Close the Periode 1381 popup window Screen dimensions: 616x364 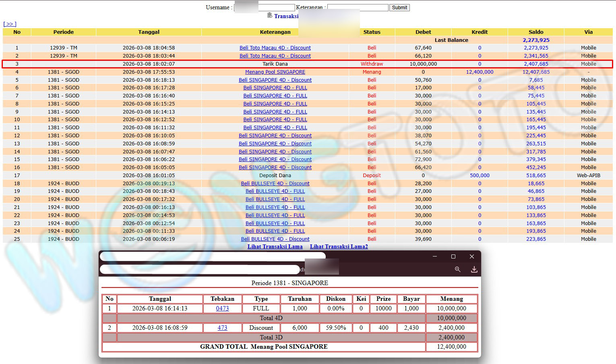pos(472,256)
